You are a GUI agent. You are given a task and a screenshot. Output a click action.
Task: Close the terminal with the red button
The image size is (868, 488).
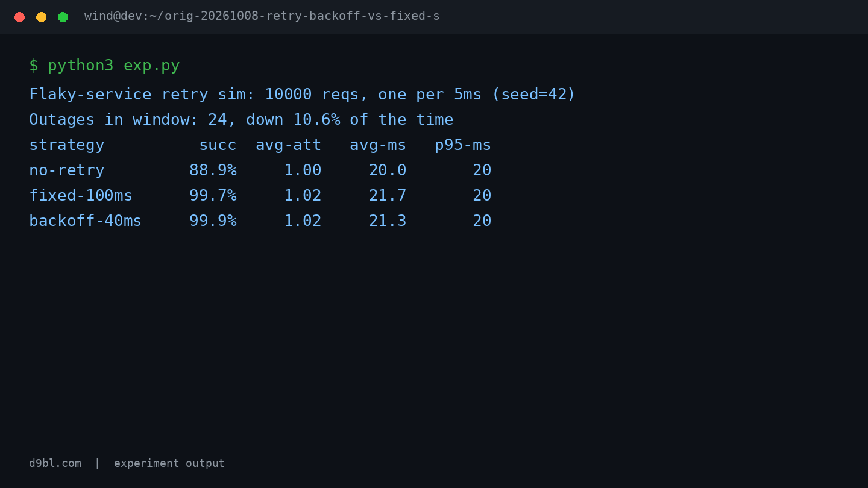click(19, 17)
